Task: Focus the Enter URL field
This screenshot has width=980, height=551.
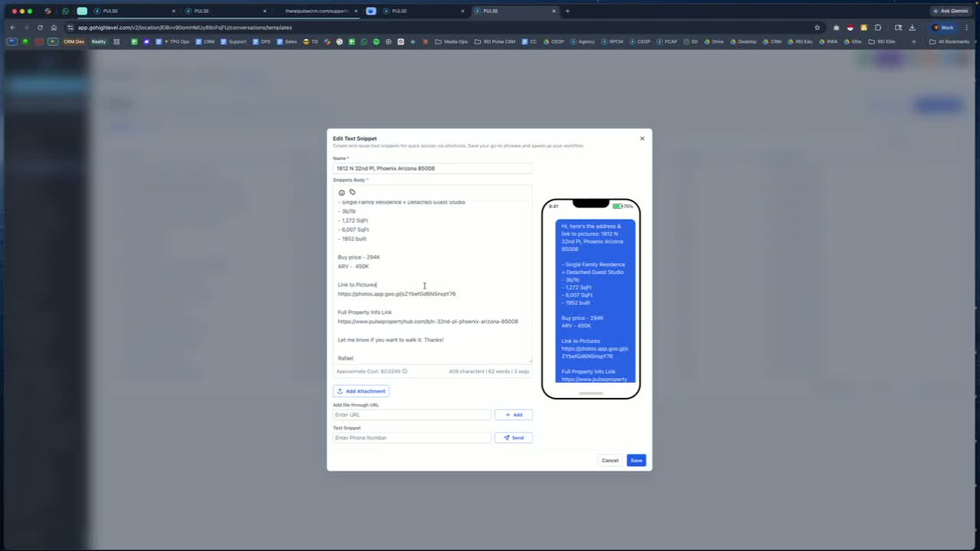Action: tap(412, 415)
